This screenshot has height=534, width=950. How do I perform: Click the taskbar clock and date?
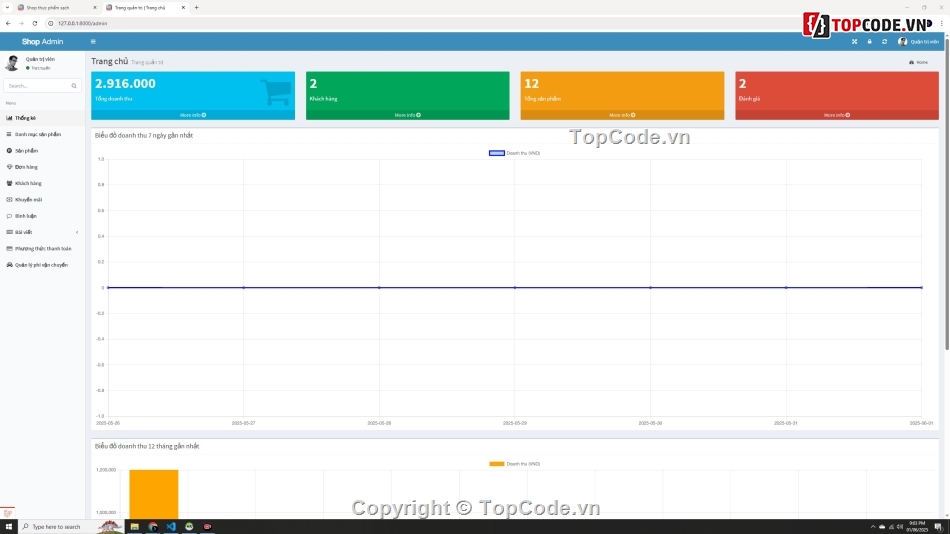point(917,527)
